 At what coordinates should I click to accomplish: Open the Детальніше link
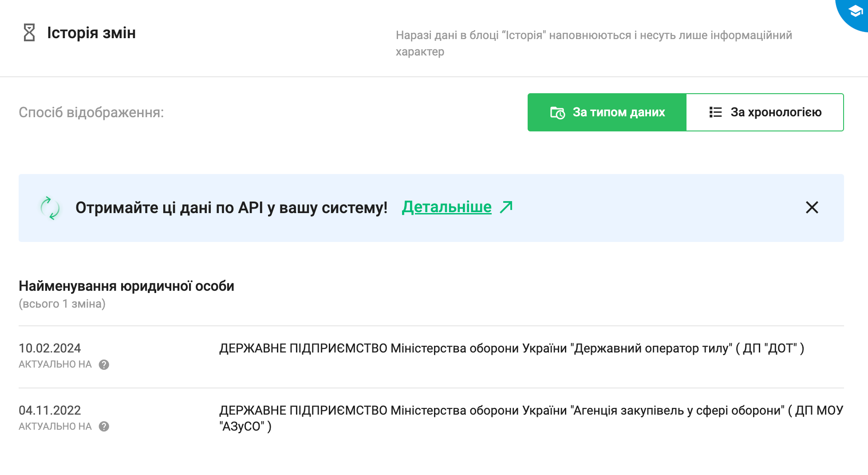[x=446, y=207]
